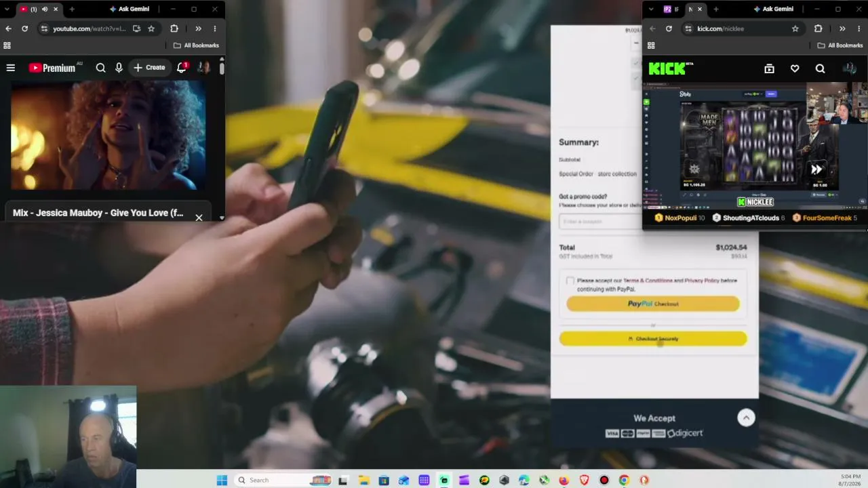Open YouTube notifications bell

(x=182, y=67)
